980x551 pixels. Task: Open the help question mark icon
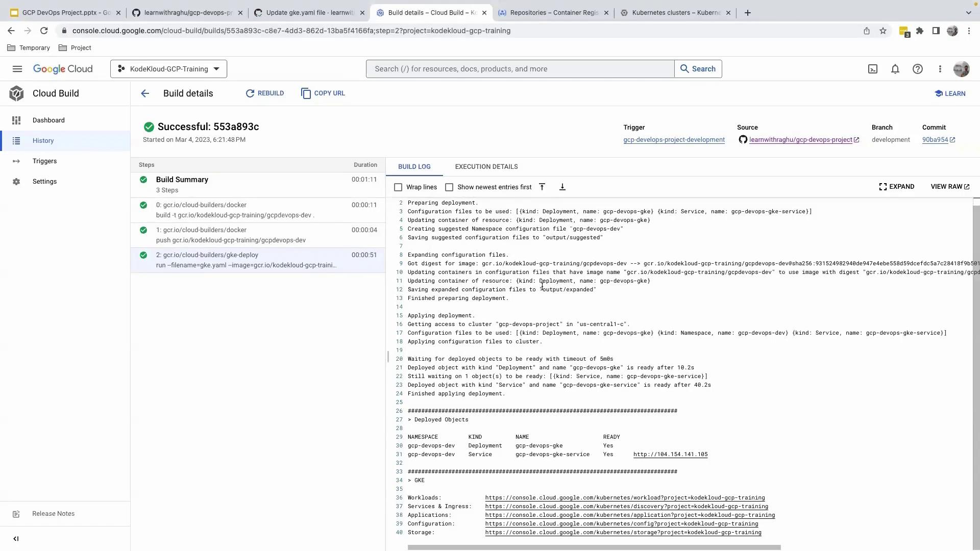918,69
